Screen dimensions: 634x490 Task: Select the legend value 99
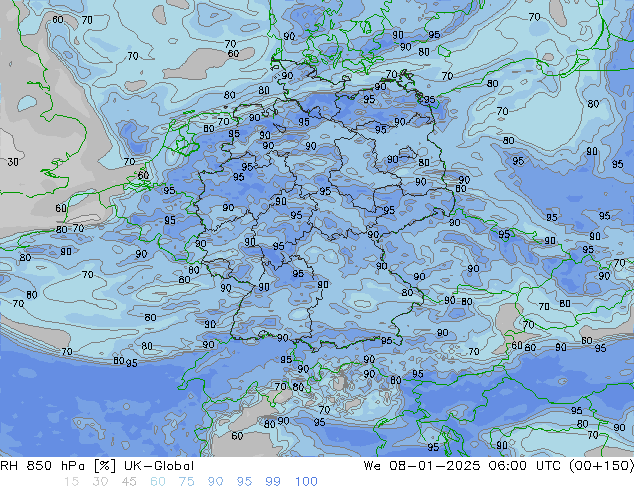point(273,482)
